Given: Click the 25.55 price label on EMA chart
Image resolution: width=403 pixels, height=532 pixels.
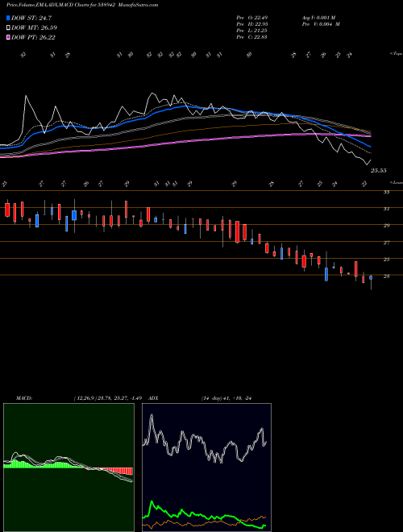Looking at the screenshot, I should pos(379,171).
